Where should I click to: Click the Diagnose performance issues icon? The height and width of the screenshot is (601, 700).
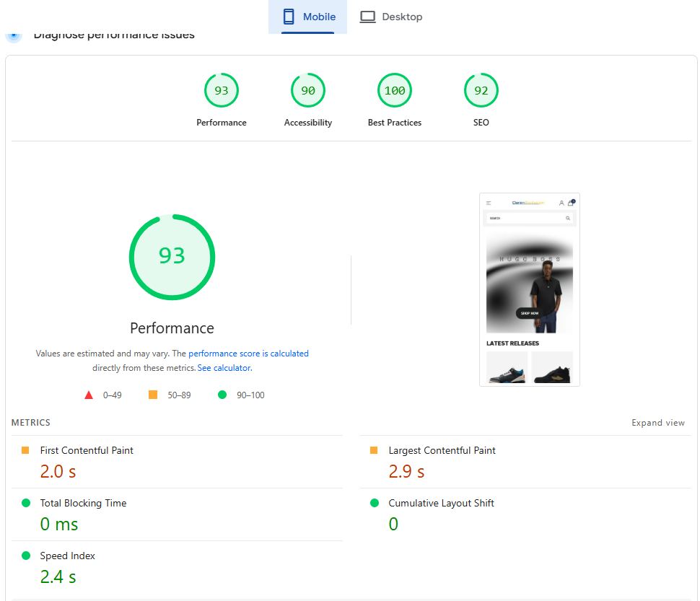14,34
